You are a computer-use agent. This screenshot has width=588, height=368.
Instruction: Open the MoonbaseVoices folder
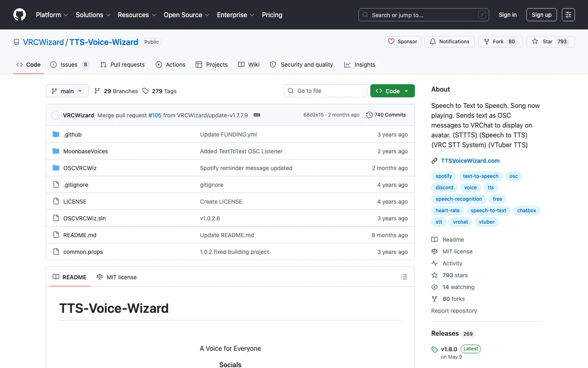86,151
